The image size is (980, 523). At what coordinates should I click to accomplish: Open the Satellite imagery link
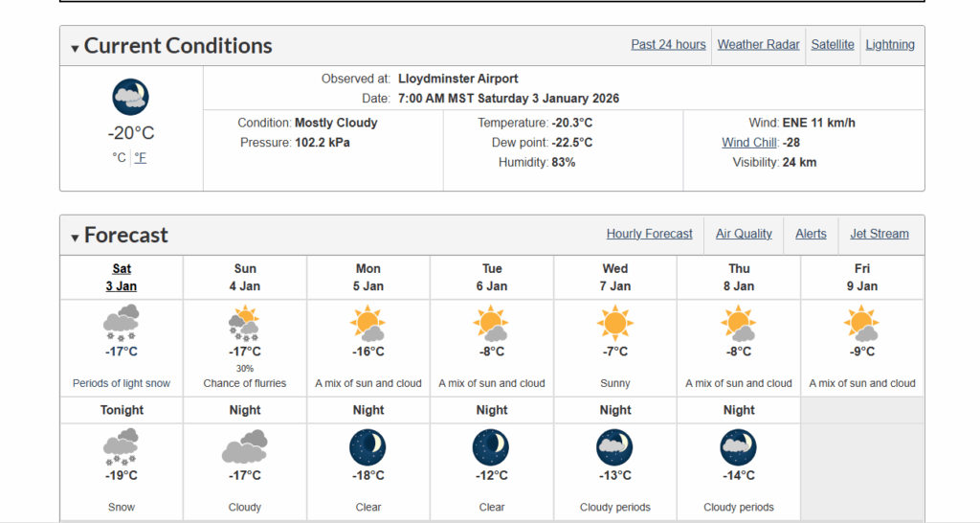click(x=833, y=44)
